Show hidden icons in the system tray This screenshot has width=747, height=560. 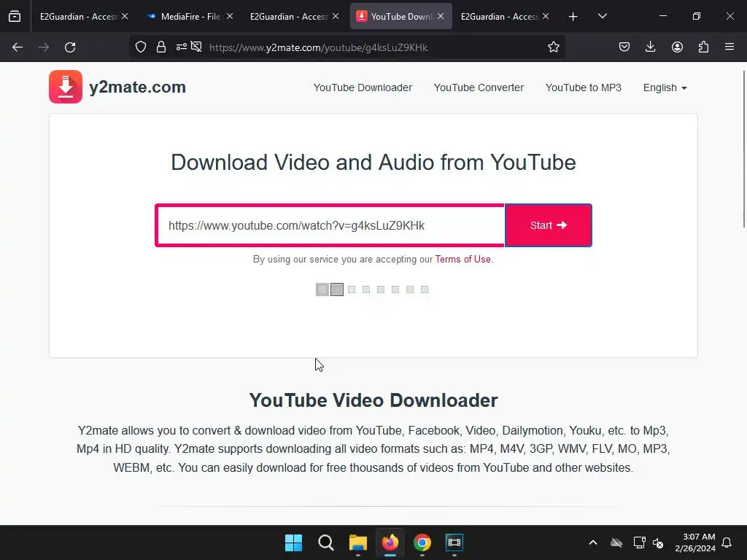[593, 542]
